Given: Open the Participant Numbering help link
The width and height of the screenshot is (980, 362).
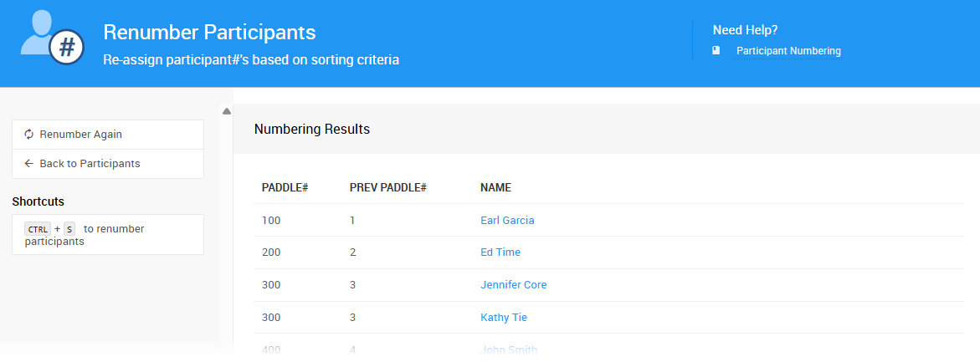Looking at the screenshot, I should click(788, 51).
